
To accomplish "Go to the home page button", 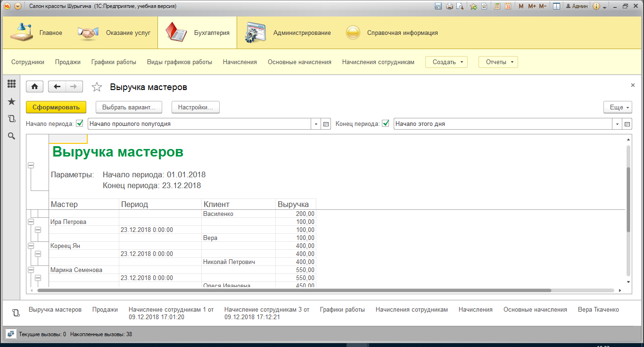I will click(x=35, y=87).
